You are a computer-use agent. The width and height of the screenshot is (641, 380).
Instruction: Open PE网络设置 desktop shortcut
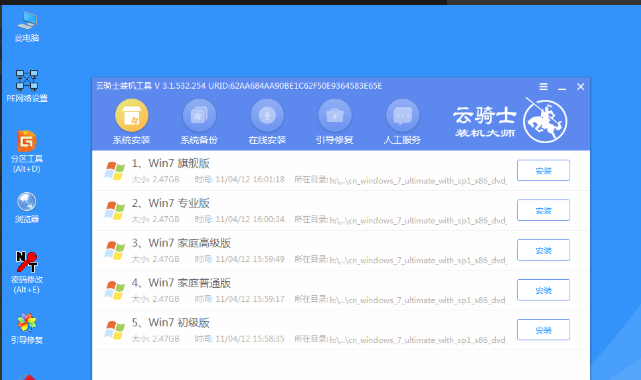click(27, 86)
